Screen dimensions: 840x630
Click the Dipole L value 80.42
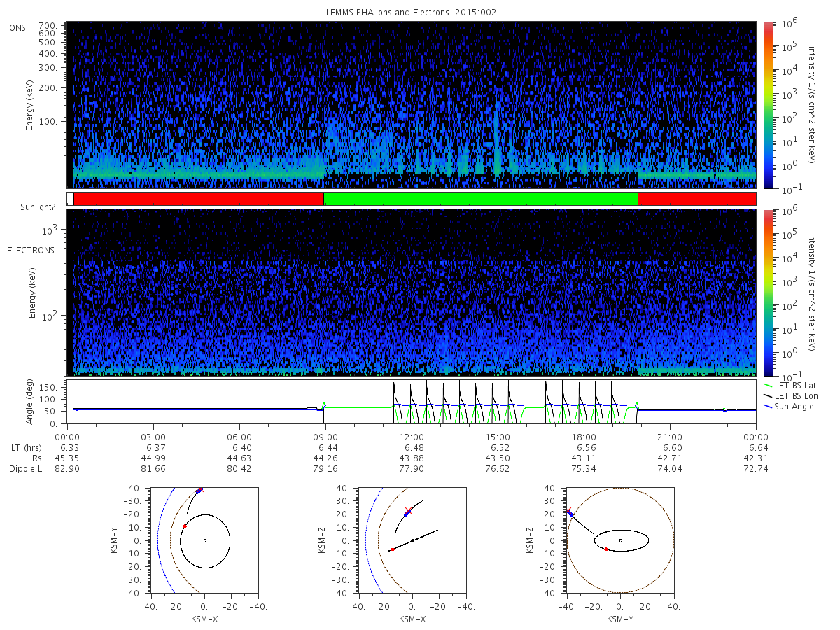point(239,469)
